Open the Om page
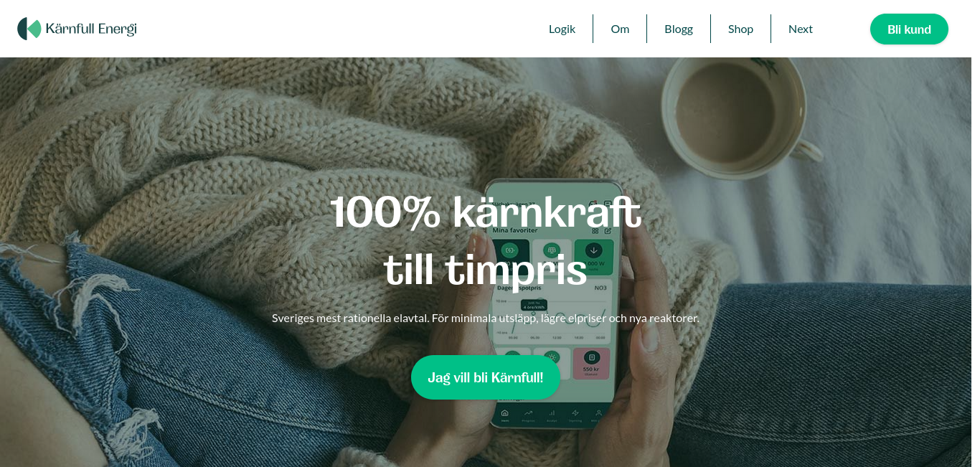 620,29
